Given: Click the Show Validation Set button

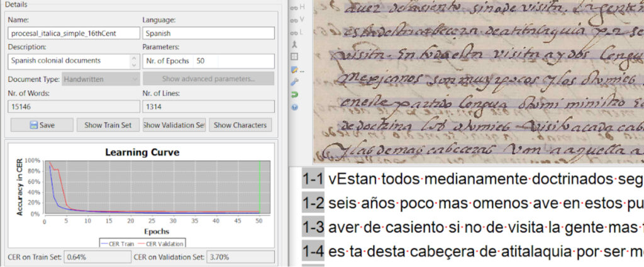Looking at the screenshot, I should point(174,125).
